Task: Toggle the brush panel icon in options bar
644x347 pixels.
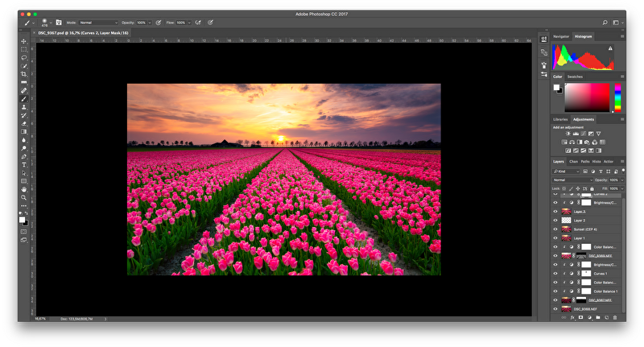Action: (x=59, y=23)
